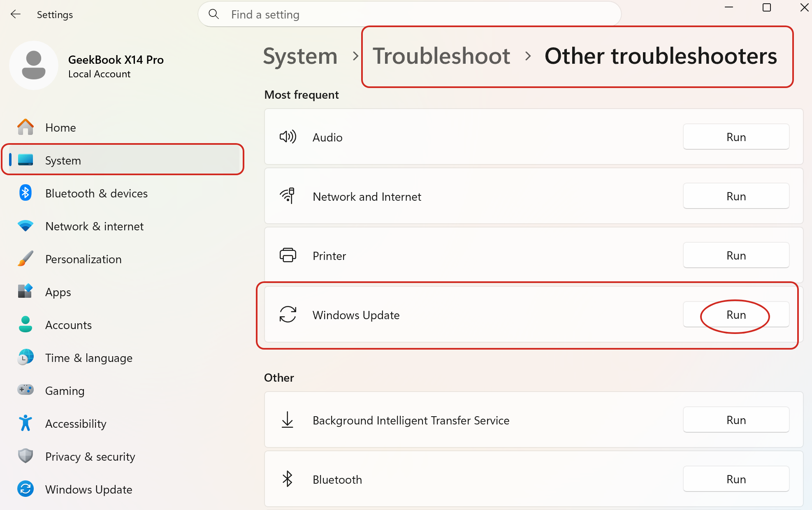
Task: Navigate to Troubleshoot breadcrumb
Action: point(441,56)
